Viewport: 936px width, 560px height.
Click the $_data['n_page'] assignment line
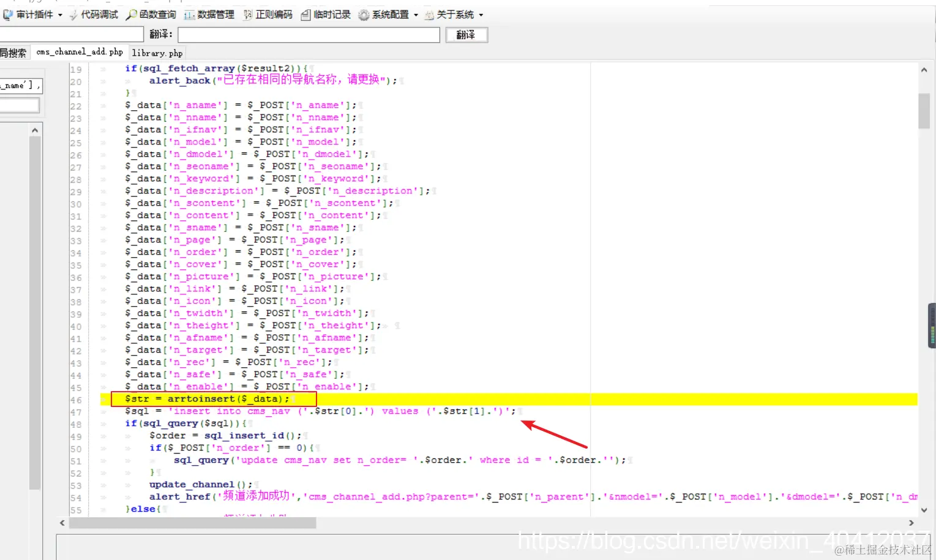[x=234, y=240]
